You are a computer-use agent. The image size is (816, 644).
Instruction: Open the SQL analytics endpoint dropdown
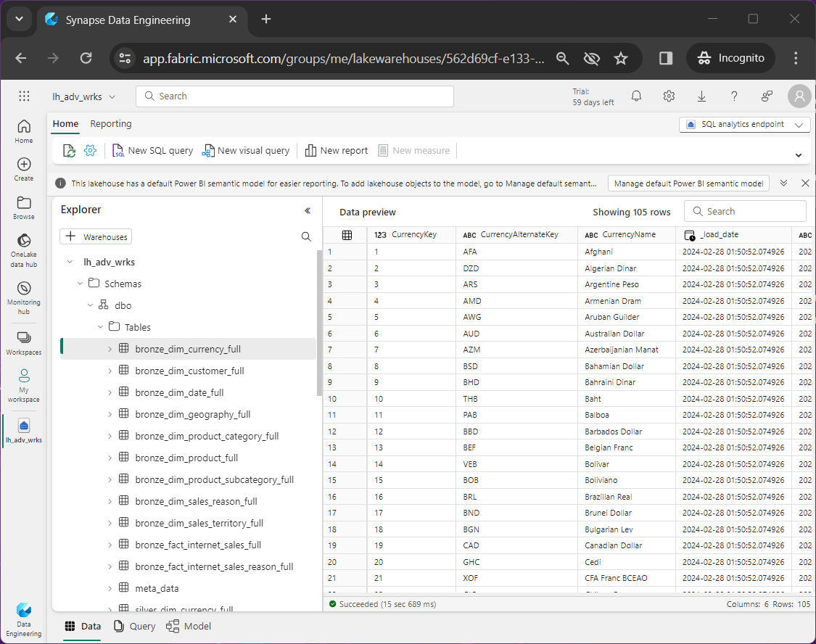(x=745, y=125)
